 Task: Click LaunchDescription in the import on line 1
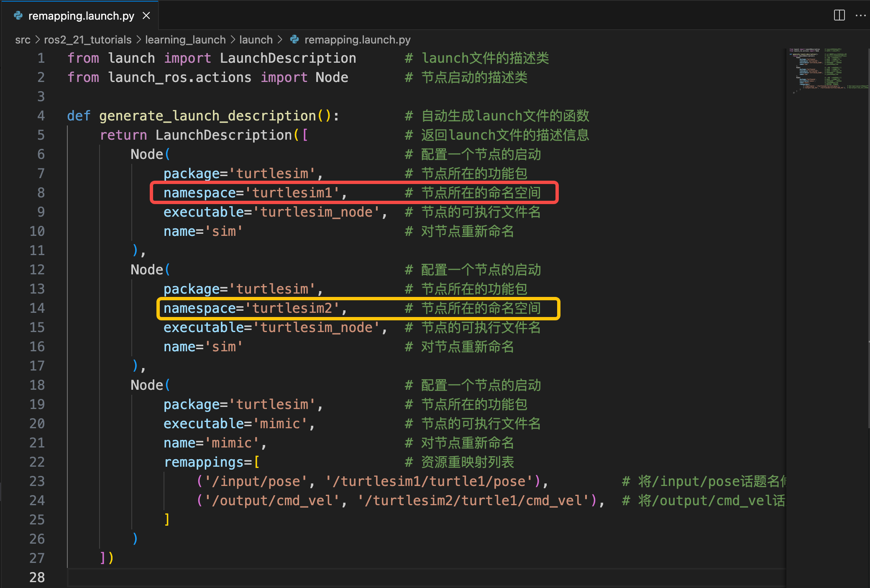288,58
